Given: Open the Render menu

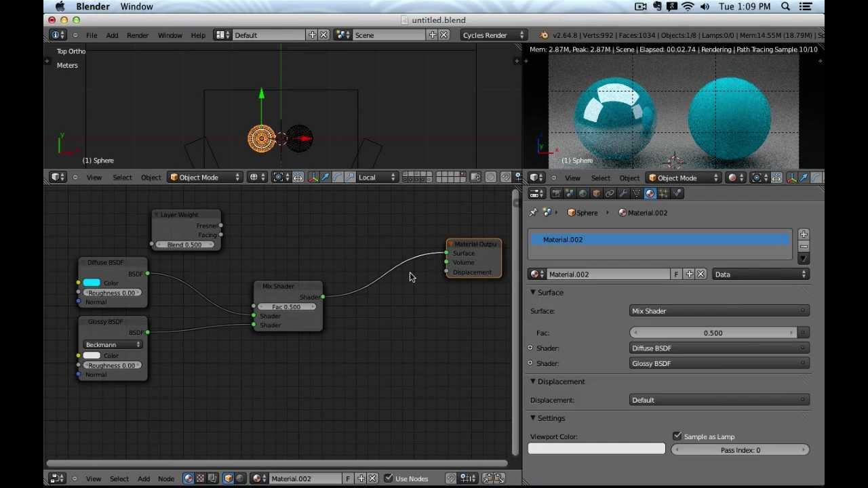Looking at the screenshot, I should point(138,35).
